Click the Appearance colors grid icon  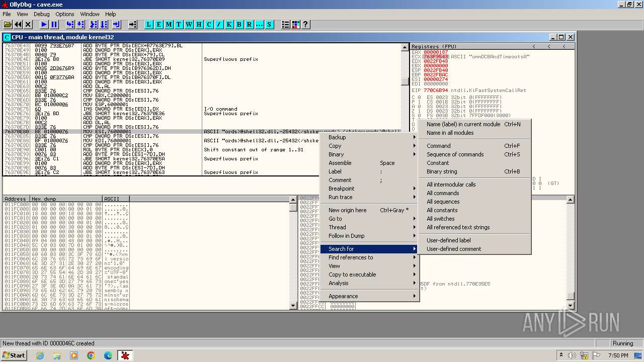click(295, 24)
